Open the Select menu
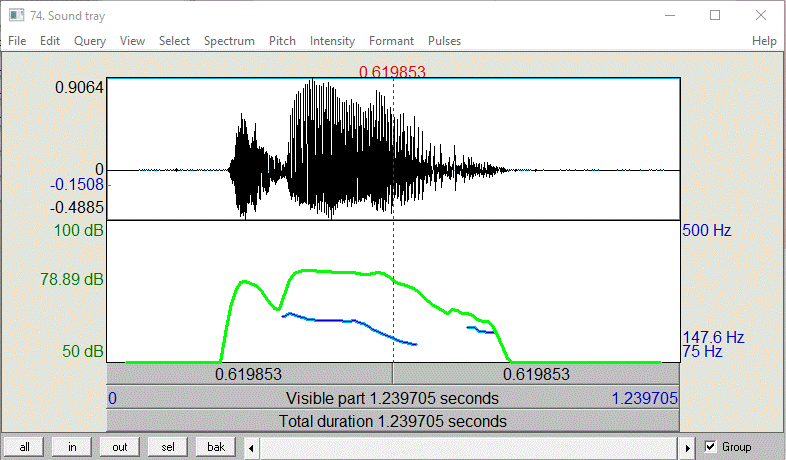The width and height of the screenshot is (786, 460). (174, 41)
